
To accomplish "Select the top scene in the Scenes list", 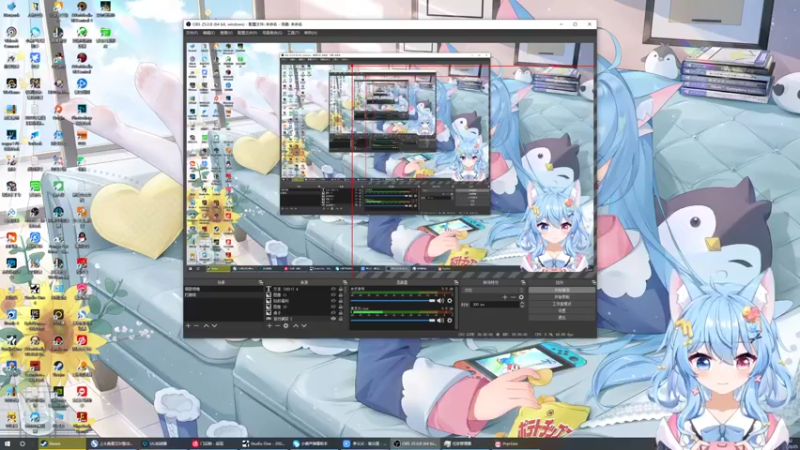I will point(223,289).
